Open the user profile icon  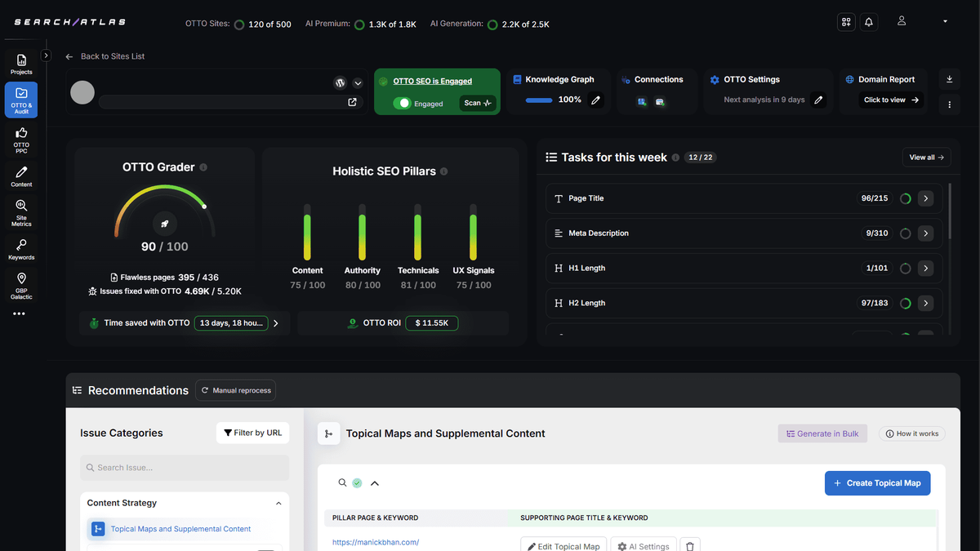point(902,21)
